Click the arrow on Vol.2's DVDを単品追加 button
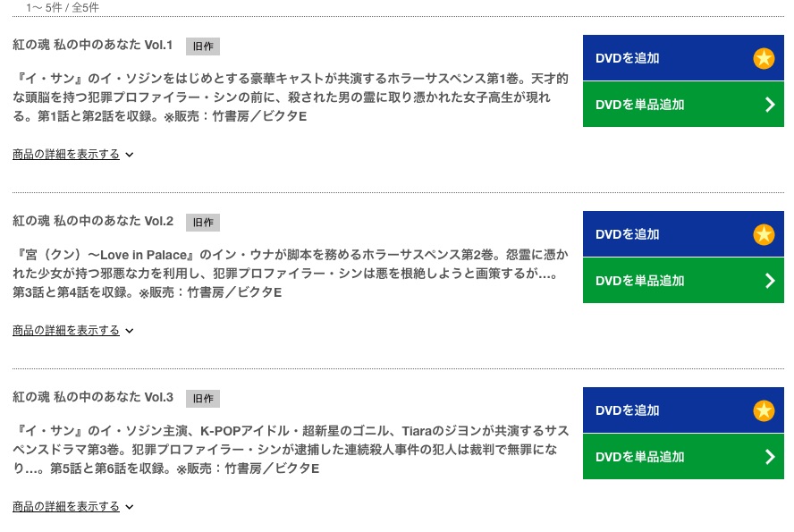 click(x=770, y=281)
